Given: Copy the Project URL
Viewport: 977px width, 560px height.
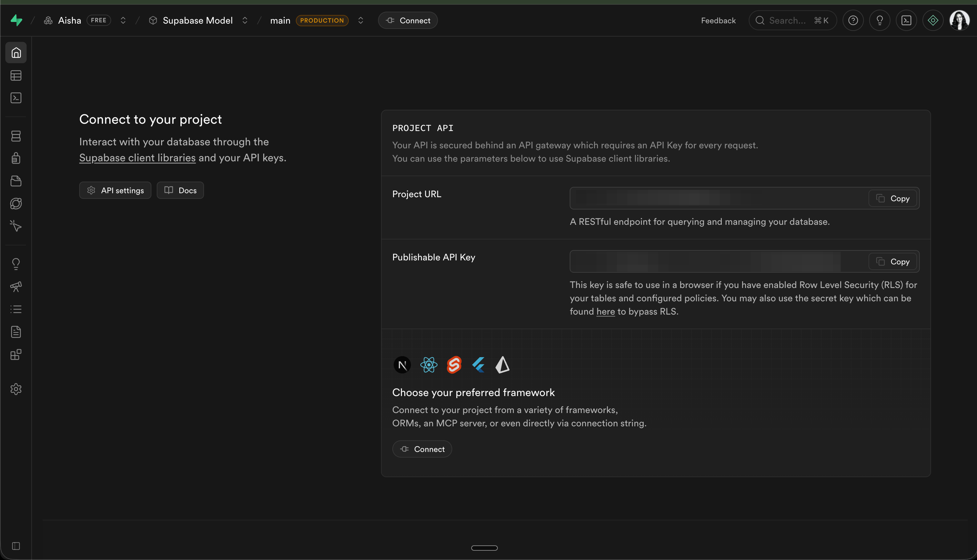Looking at the screenshot, I should 893,199.
